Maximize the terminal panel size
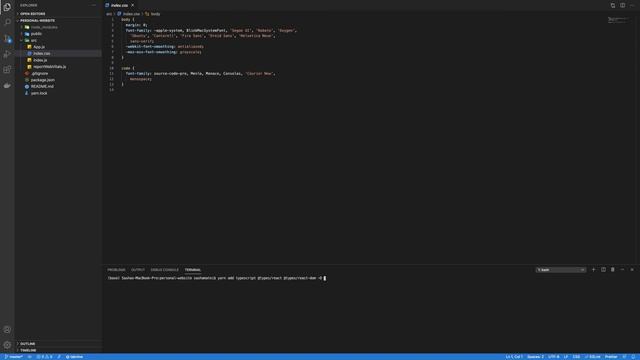The width and height of the screenshot is (640, 360). [622, 270]
